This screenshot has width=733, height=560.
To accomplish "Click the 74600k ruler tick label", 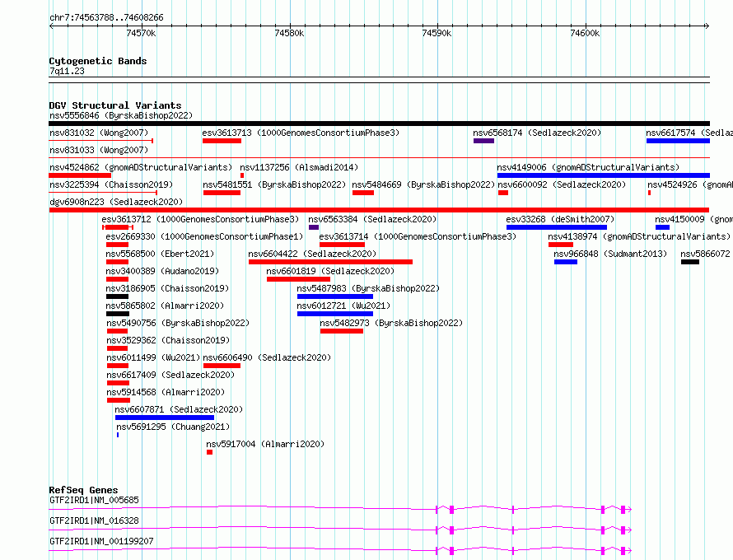I will [585, 33].
